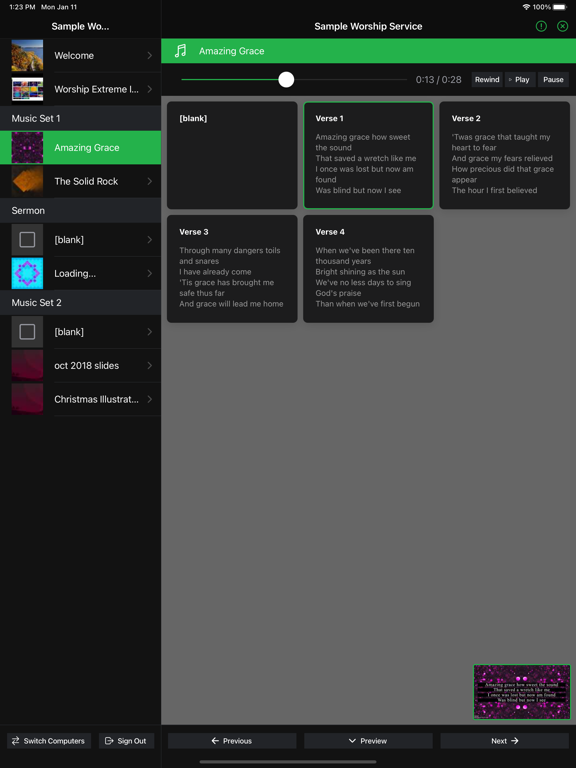Click Switch Computers button
The image size is (576, 768).
tap(49, 741)
